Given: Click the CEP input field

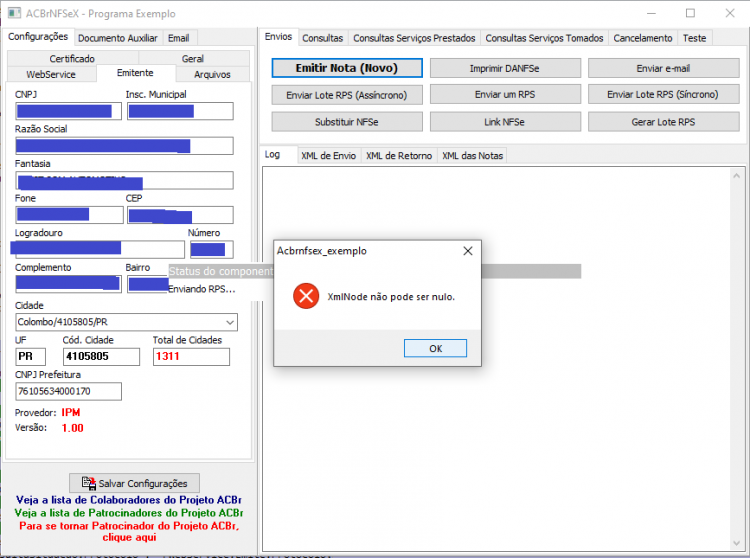Looking at the screenshot, I should 180,215.
